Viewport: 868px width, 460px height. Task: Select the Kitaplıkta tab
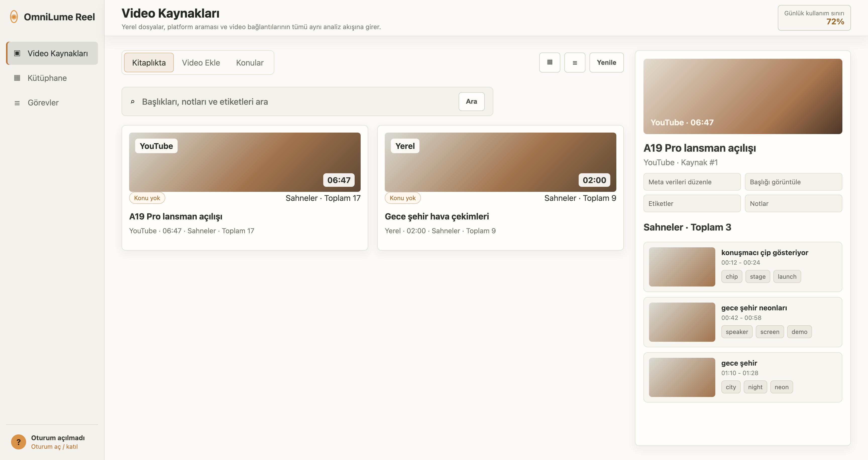click(149, 63)
